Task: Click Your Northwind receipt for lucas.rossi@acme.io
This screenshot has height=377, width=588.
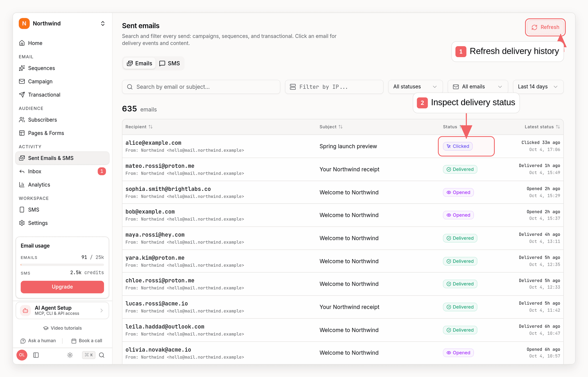Action: (349, 307)
